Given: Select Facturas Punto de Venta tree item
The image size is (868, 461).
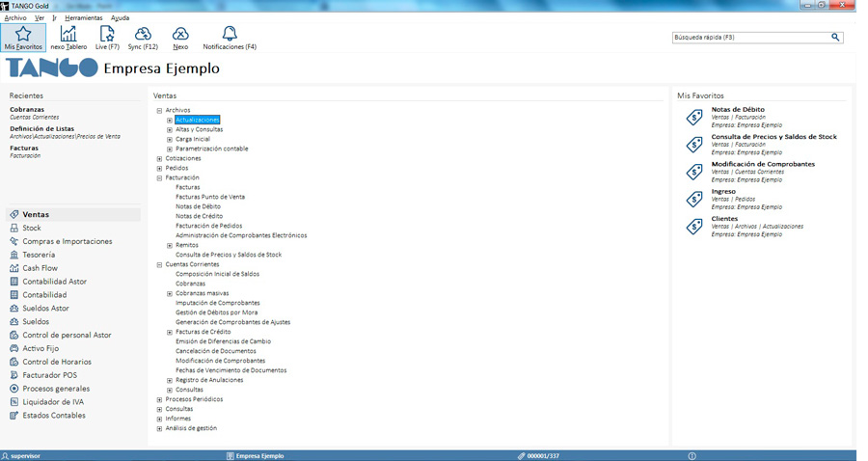Looking at the screenshot, I should tap(210, 197).
